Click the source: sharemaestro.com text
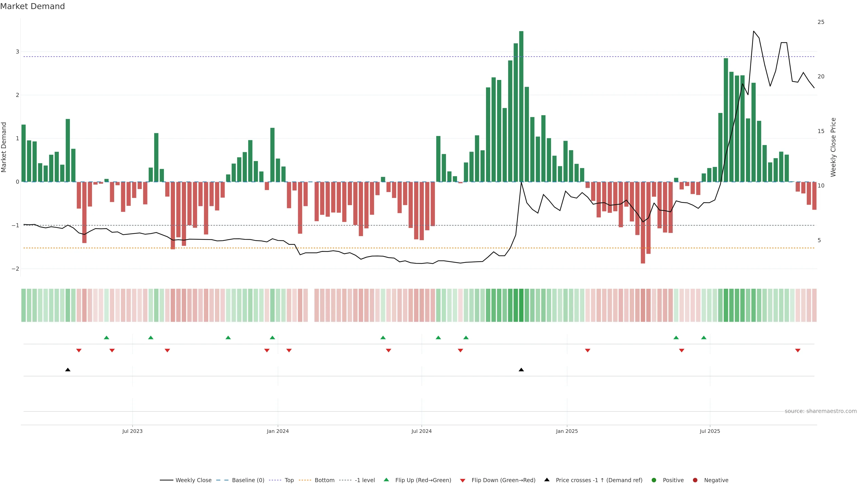The height and width of the screenshot is (488, 868). click(x=821, y=411)
